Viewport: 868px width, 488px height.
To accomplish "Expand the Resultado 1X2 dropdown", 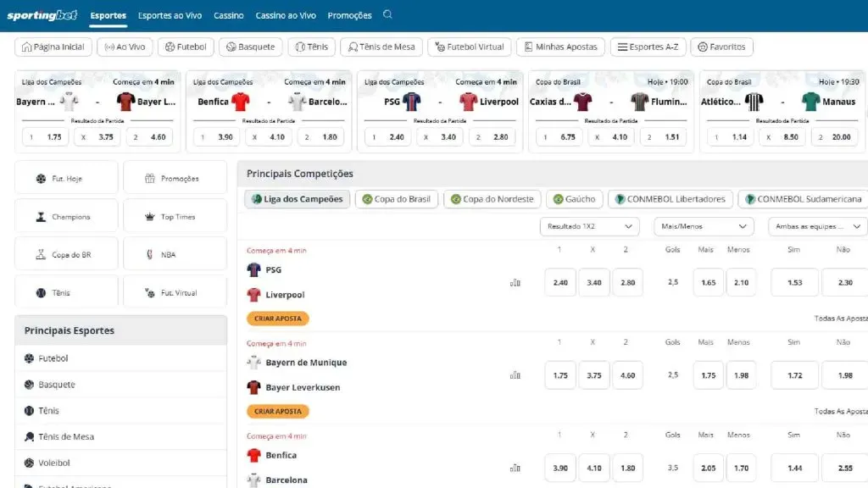I will [590, 226].
